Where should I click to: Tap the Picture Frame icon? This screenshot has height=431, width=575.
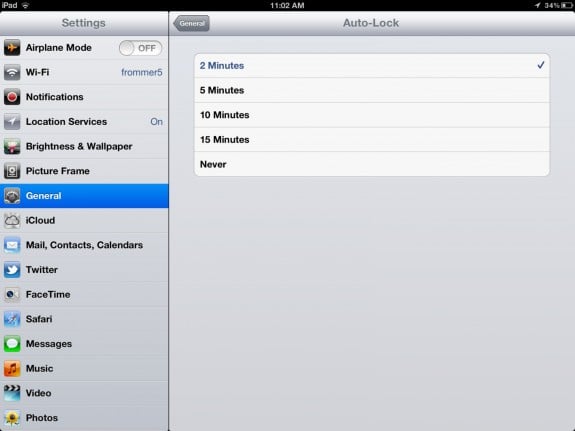12,171
